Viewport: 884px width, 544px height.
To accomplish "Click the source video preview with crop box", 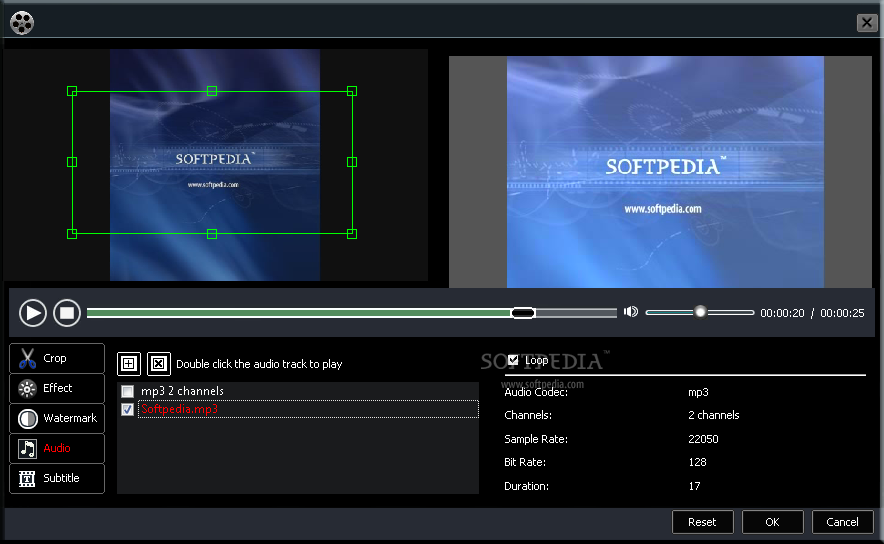I will (215, 165).
